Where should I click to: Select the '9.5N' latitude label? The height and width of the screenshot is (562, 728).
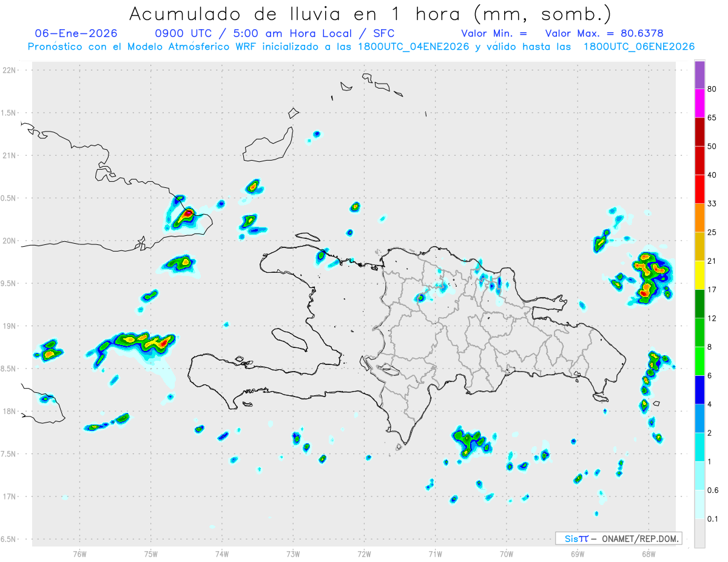[8, 284]
